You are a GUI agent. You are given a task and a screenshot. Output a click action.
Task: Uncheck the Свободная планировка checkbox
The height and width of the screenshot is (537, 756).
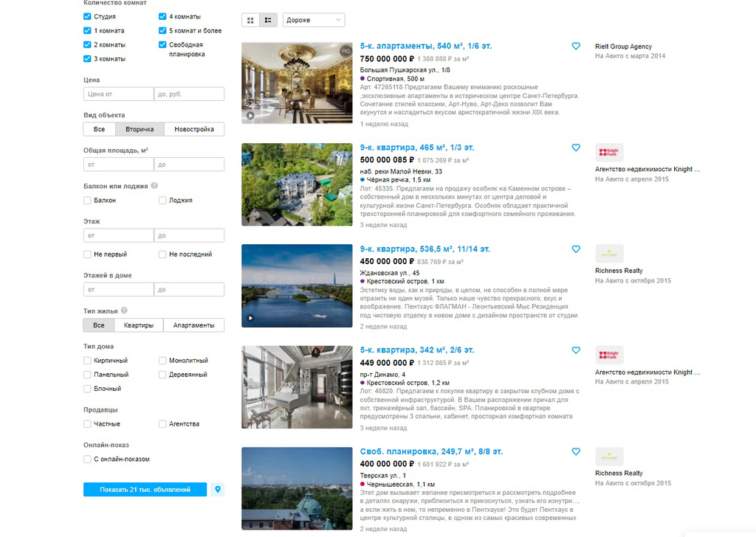click(162, 45)
